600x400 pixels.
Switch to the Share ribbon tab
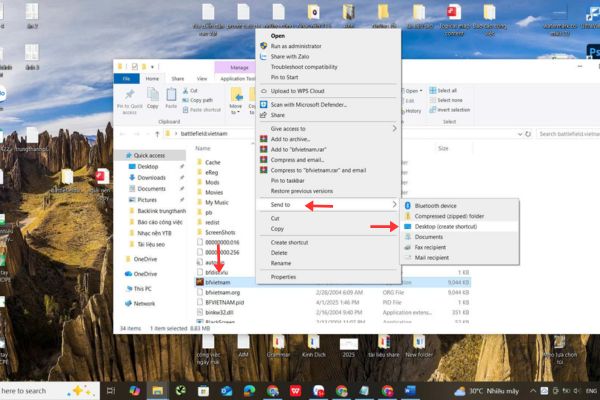(178, 78)
